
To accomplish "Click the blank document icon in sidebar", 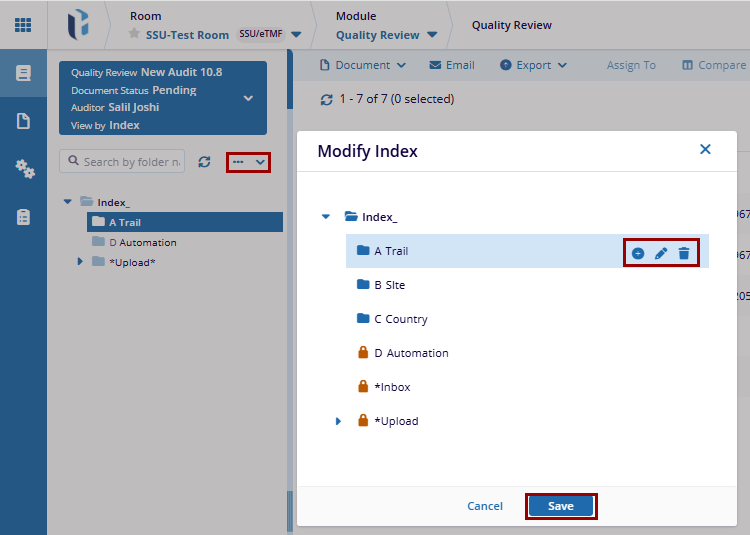I will 24,121.
